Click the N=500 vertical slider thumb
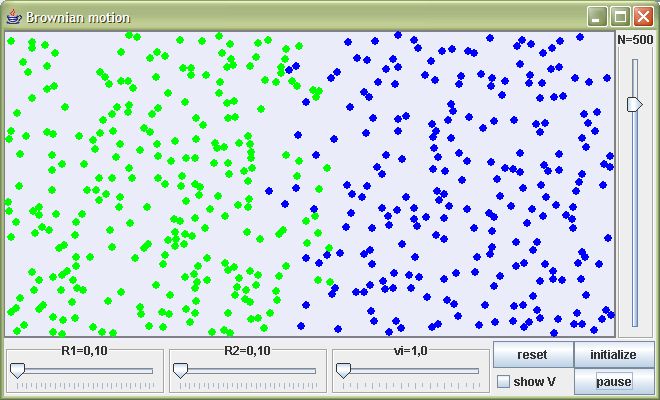 pos(634,104)
